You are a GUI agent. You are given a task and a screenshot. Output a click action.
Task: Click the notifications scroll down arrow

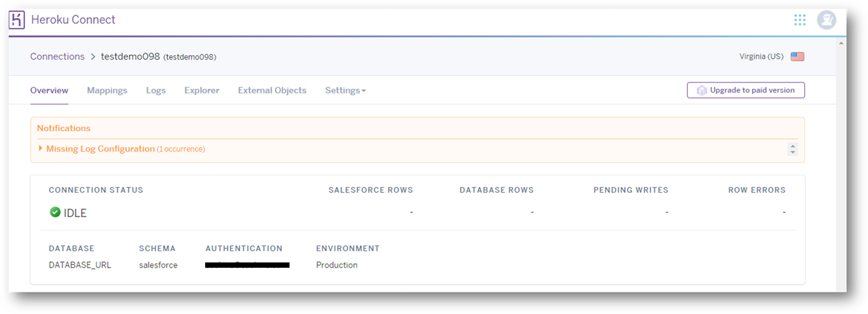793,152
